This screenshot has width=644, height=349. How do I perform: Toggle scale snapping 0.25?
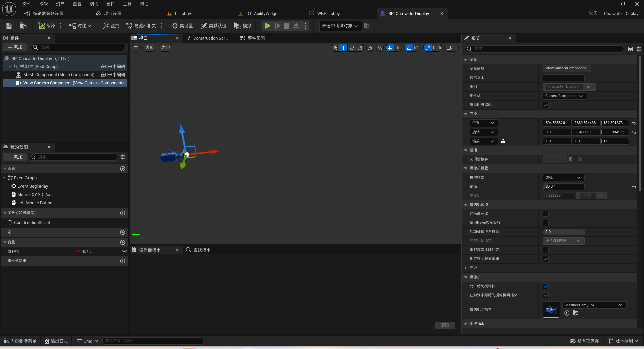click(428, 48)
